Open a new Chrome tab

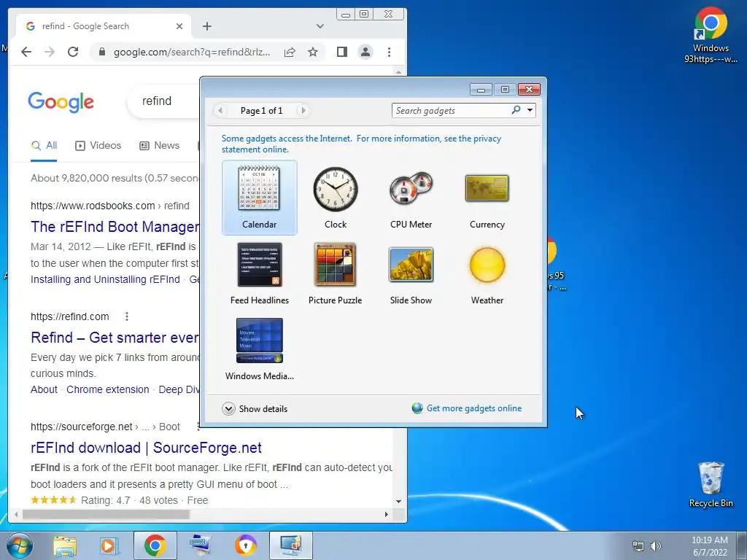pyautogui.click(x=206, y=26)
